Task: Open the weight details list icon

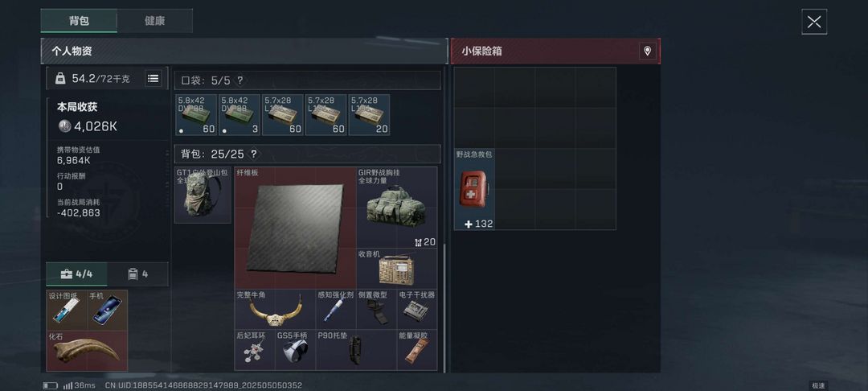Action: [154, 79]
